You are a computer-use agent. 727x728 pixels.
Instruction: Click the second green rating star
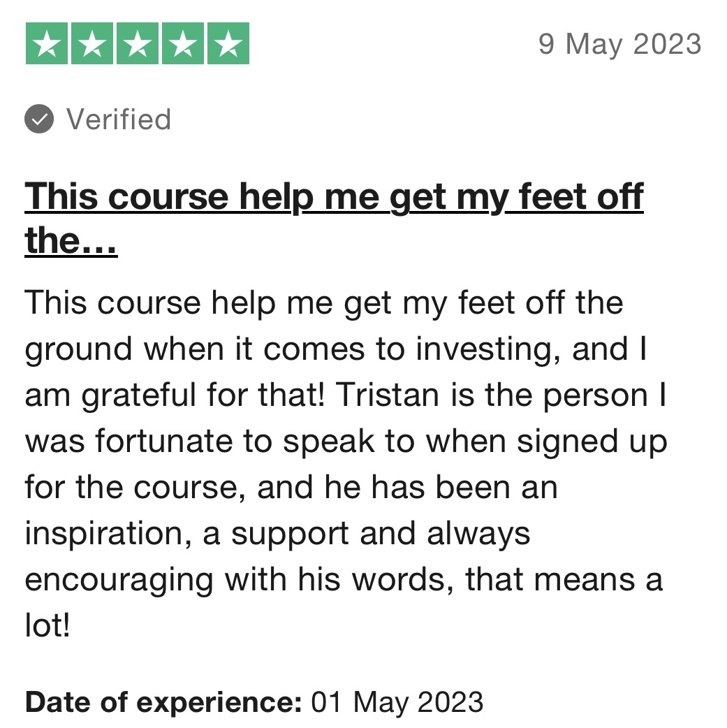92,44
